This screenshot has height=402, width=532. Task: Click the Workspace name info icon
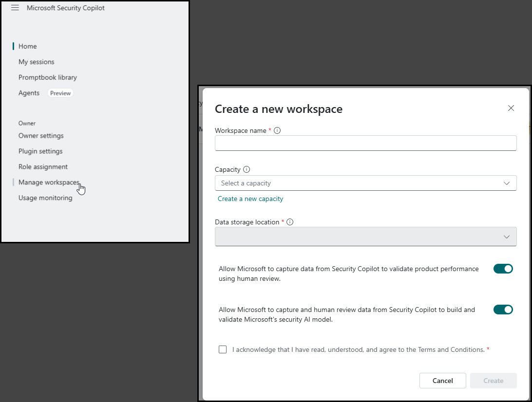tap(277, 130)
